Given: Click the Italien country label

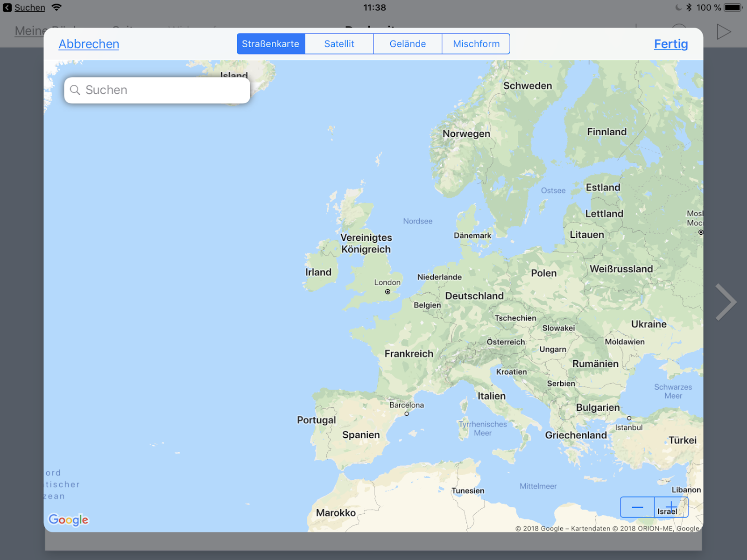Looking at the screenshot, I should click(x=492, y=396).
